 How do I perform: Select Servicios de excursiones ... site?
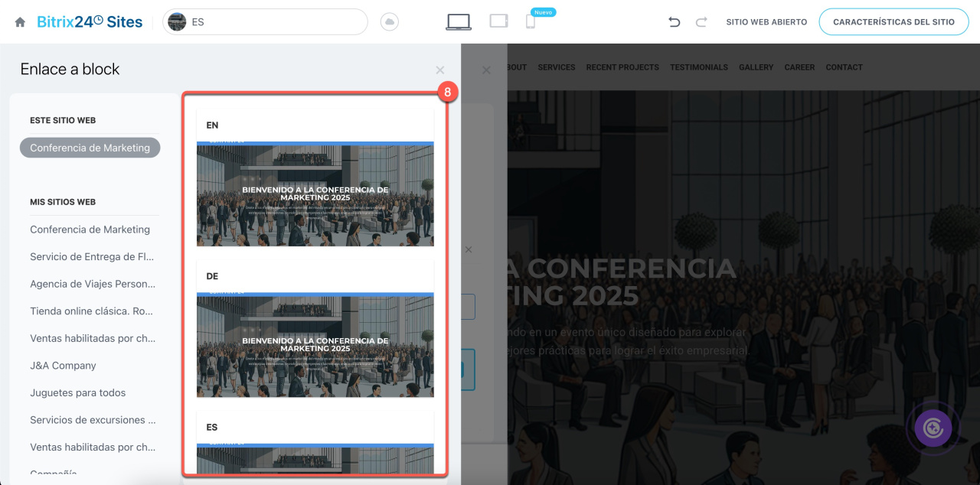93,420
